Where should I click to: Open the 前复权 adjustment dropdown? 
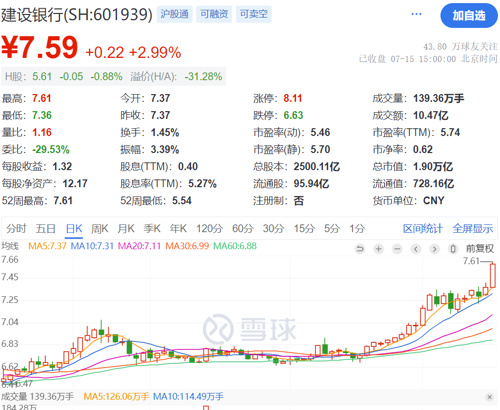point(480,249)
